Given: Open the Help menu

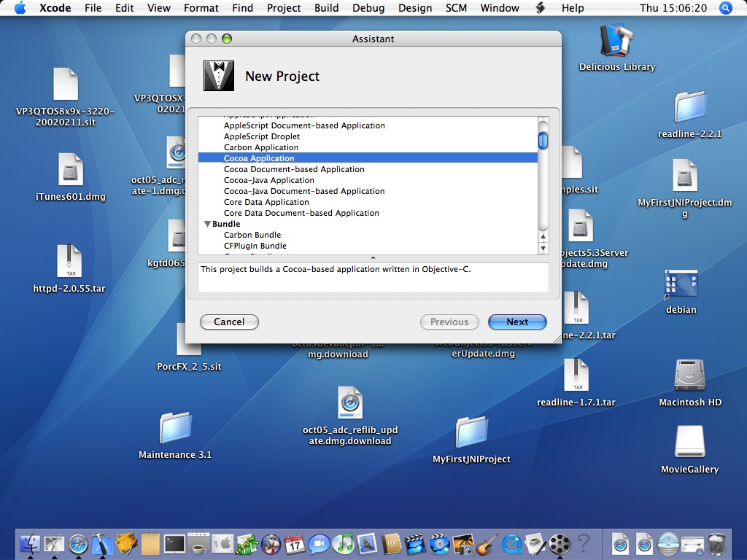Looking at the screenshot, I should click(573, 8).
